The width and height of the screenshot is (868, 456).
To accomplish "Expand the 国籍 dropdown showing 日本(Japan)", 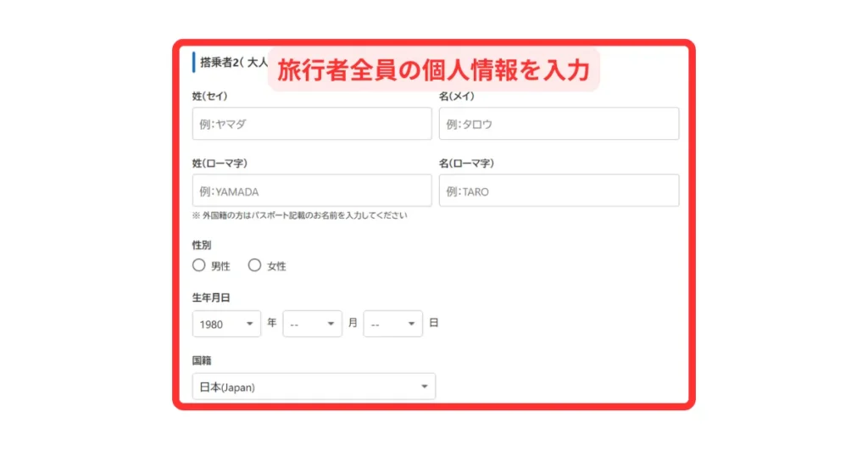I will click(x=314, y=386).
